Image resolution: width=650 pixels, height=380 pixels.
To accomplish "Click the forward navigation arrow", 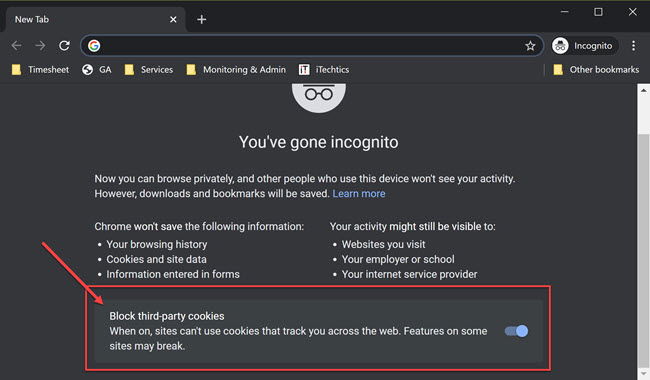I will (x=40, y=46).
